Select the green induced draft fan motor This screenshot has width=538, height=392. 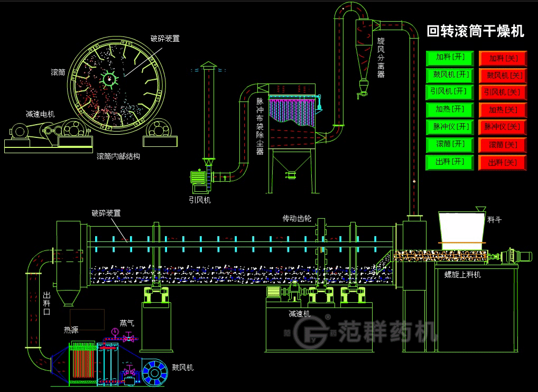pos(200,179)
